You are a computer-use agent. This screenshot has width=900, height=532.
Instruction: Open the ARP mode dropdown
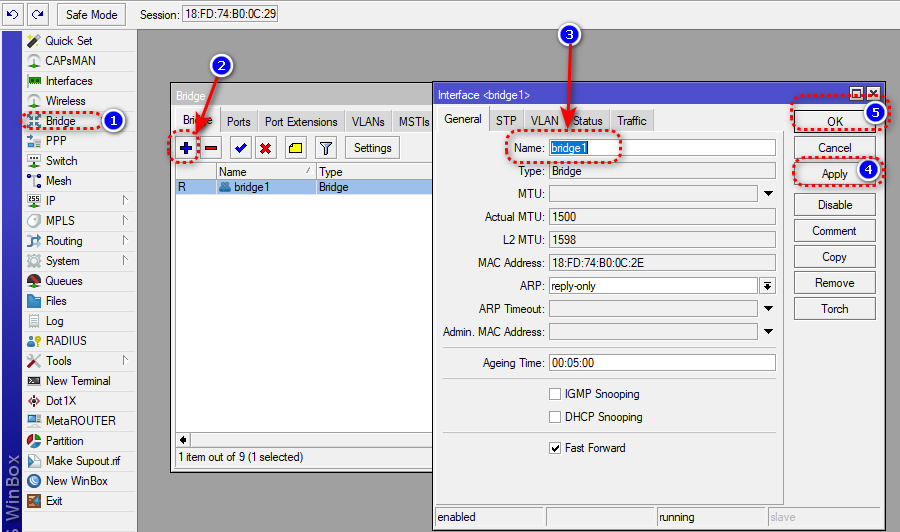coord(768,286)
